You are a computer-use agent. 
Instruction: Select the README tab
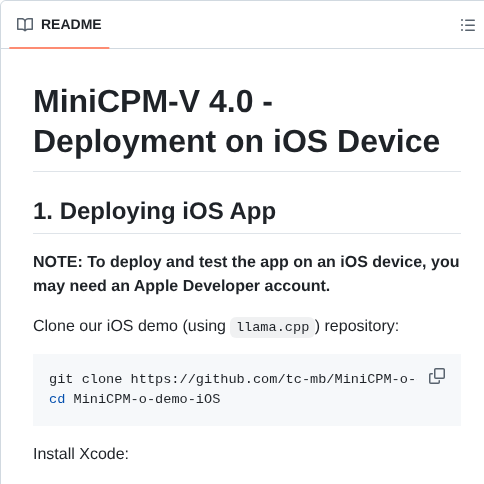click(x=59, y=25)
